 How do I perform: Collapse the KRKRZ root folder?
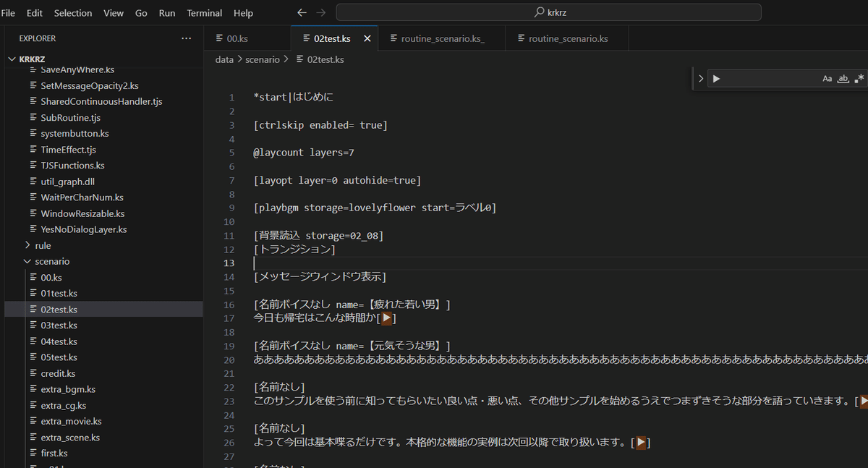point(12,59)
